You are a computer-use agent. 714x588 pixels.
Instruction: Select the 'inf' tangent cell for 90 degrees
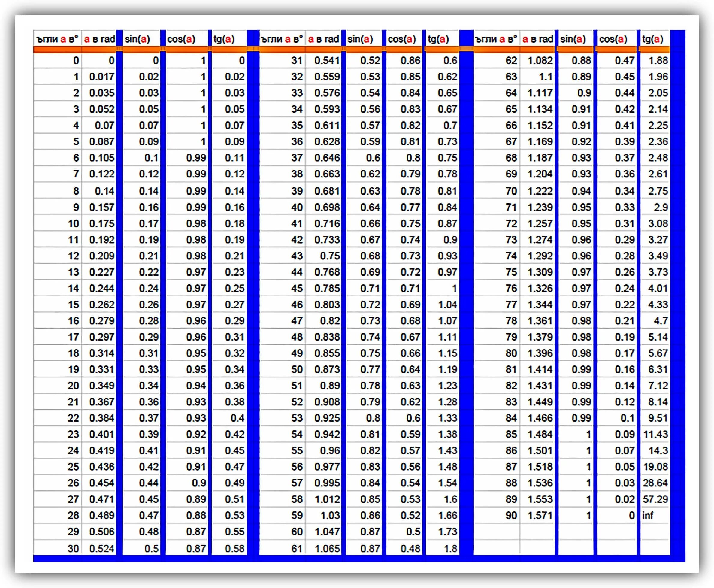pos(648,515)
